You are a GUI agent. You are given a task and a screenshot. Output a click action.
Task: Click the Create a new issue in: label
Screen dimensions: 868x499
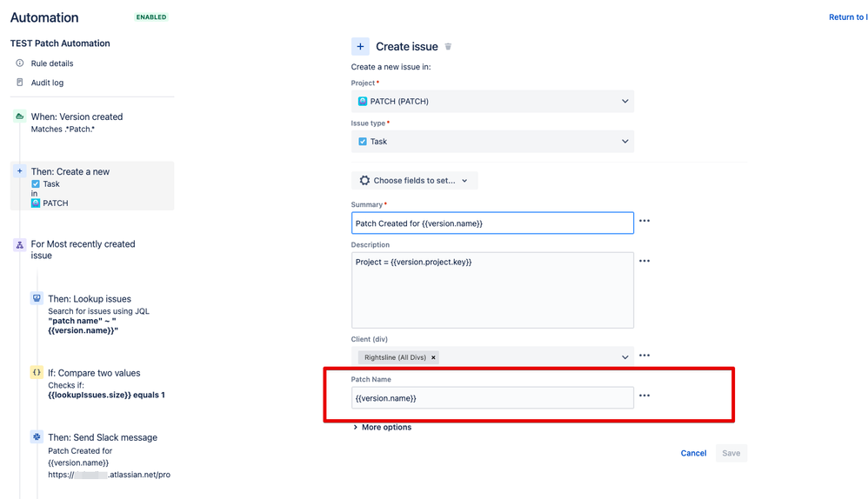pos(391,67)
